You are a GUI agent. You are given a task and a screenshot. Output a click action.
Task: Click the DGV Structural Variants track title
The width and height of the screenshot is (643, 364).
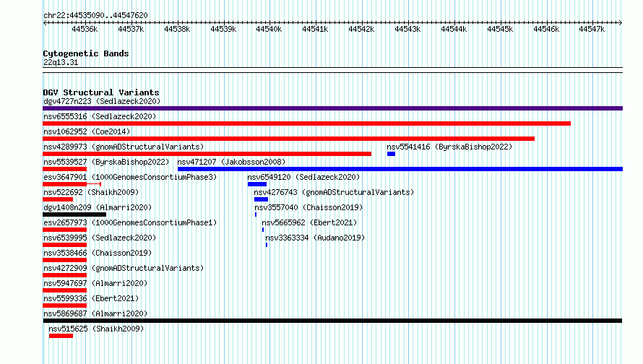tap(101, 92)
